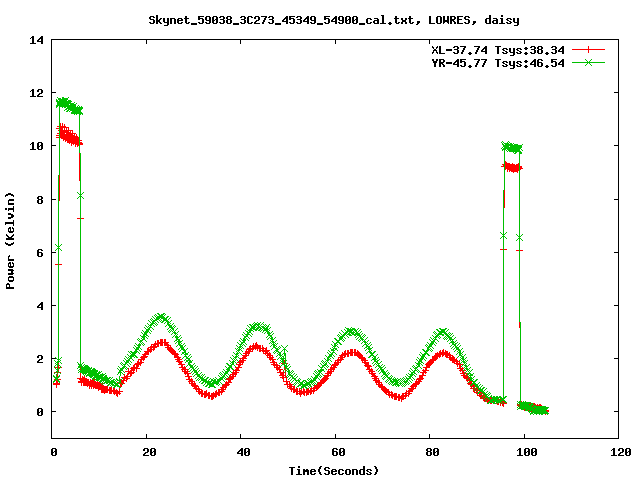The width and height of the screenshot is (640, 480).
Task: Click legend entry XL-37.74 Tsys:38.34
Action: [498, 50]
